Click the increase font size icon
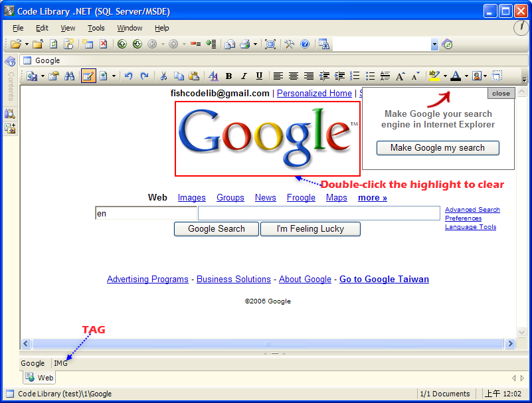The height and width of the screenshot is (403, 532). (x=400, y=76)
